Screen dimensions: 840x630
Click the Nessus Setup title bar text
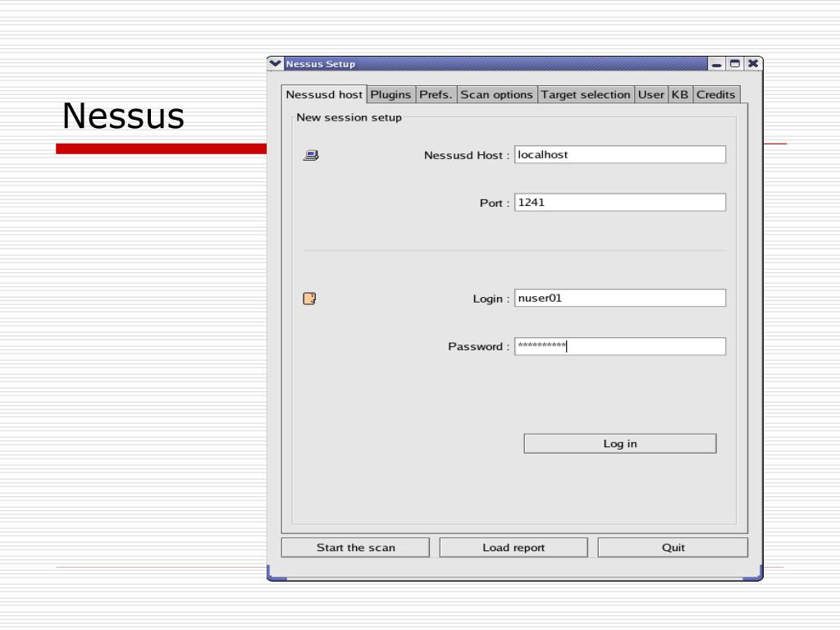(321, 64)
